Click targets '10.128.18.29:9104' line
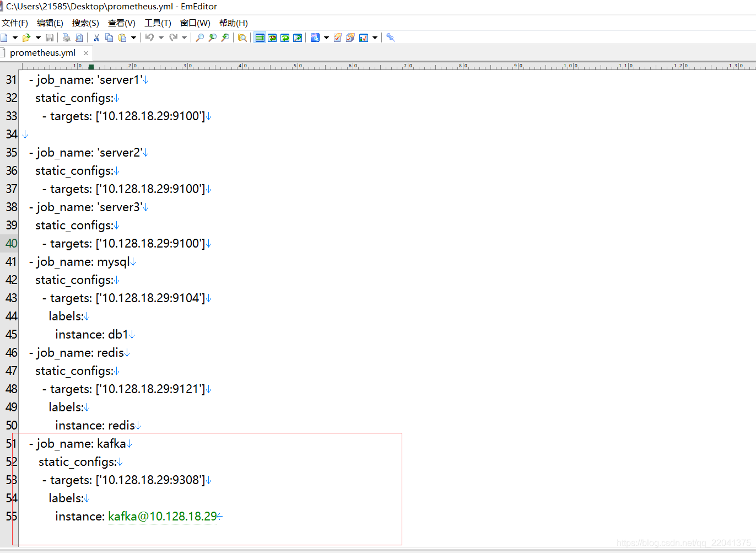756x553 pixels. point(123,298)
